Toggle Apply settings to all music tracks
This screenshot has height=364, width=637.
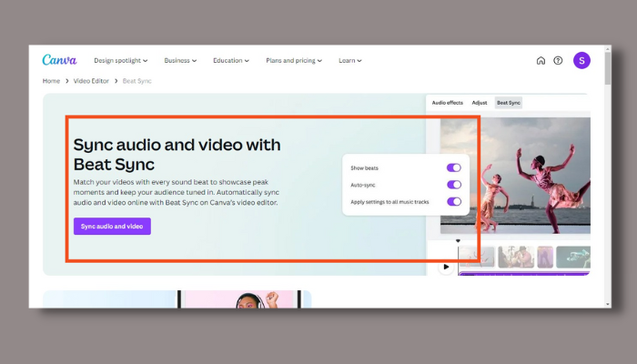click(x=454, y=201)
